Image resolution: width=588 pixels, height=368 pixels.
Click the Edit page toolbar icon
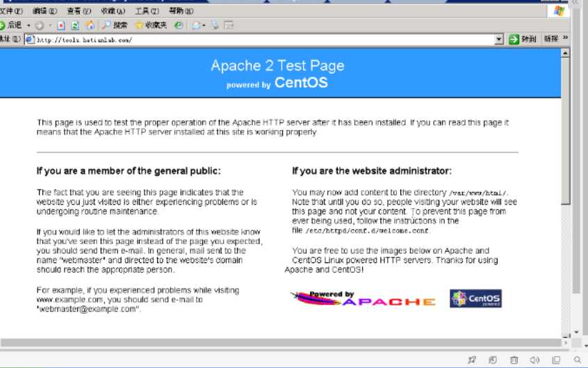coord(229,26)
